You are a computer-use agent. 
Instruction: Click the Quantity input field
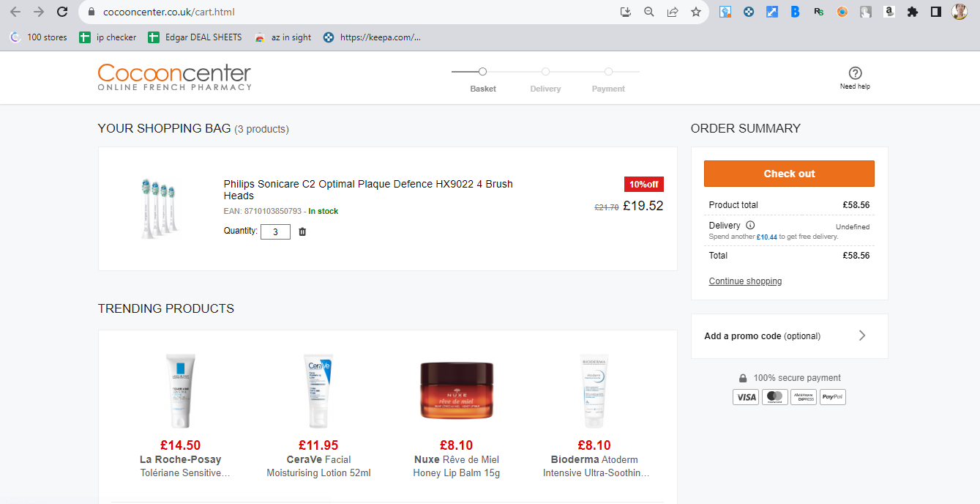[x=275, y=231]
